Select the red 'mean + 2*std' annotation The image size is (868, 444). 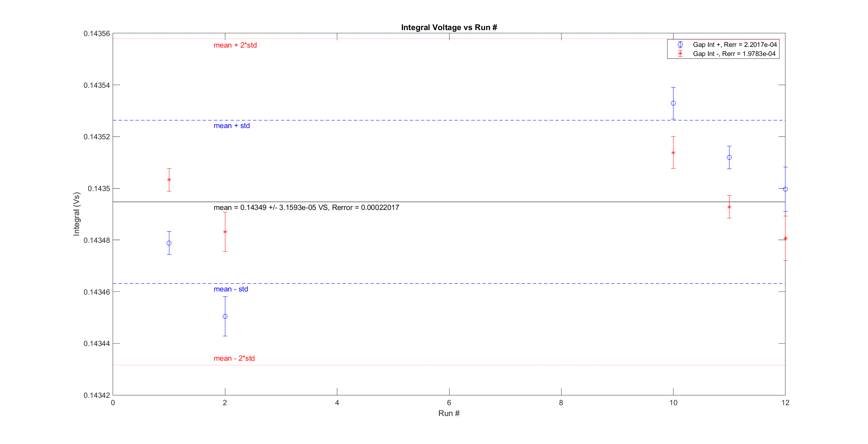click(x=235, y=45)
